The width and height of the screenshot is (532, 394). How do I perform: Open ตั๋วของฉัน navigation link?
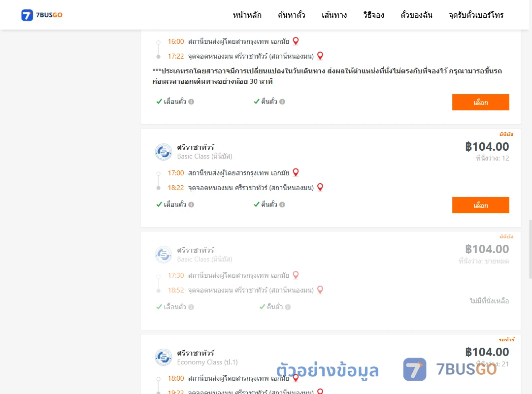(x=416, y=15)
